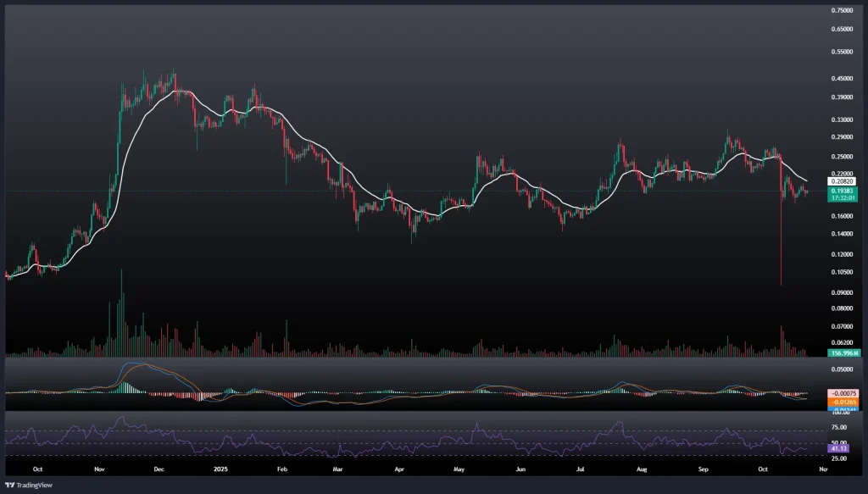This screenshot has height=494, width=868.
Task: Select the Dec label on time axis
Action: [160, 468]
